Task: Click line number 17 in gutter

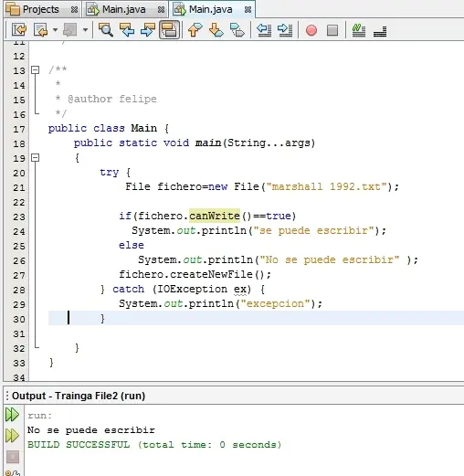Action: (x=19, y=129)
